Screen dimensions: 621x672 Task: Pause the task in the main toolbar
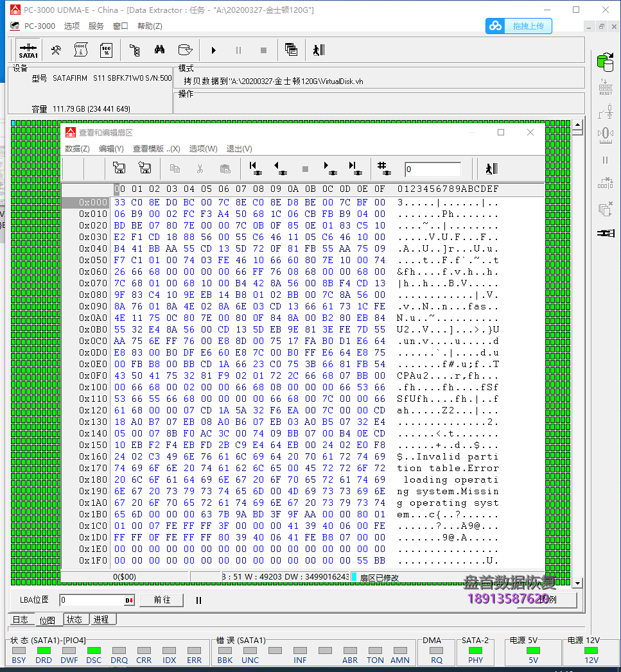(238, 51)
